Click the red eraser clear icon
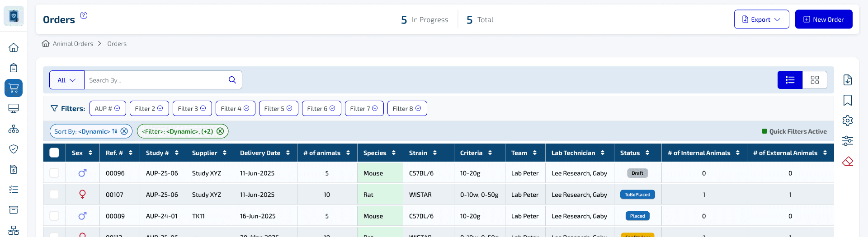This screenshot has width=868, height=237. (848, 162)
